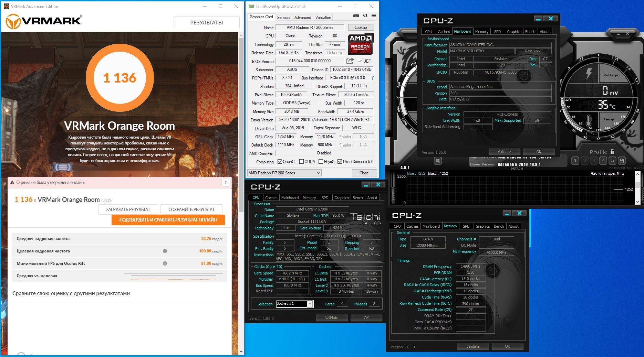Click the VRMark scrollbar up arrow
This screenshot has width=644, height=357.
(241, 35)
